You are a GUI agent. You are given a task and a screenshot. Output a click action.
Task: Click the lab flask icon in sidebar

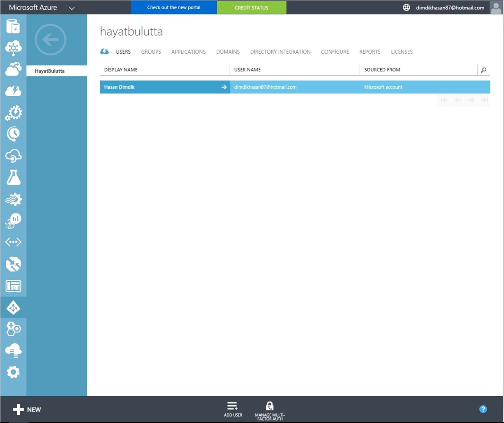click(x=13, y=177)
